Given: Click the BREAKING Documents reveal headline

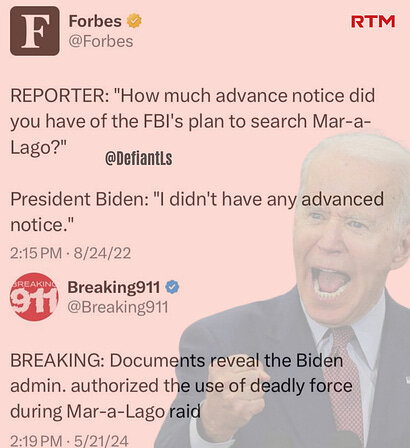Looking at the screenshot, I should (181, 386).
